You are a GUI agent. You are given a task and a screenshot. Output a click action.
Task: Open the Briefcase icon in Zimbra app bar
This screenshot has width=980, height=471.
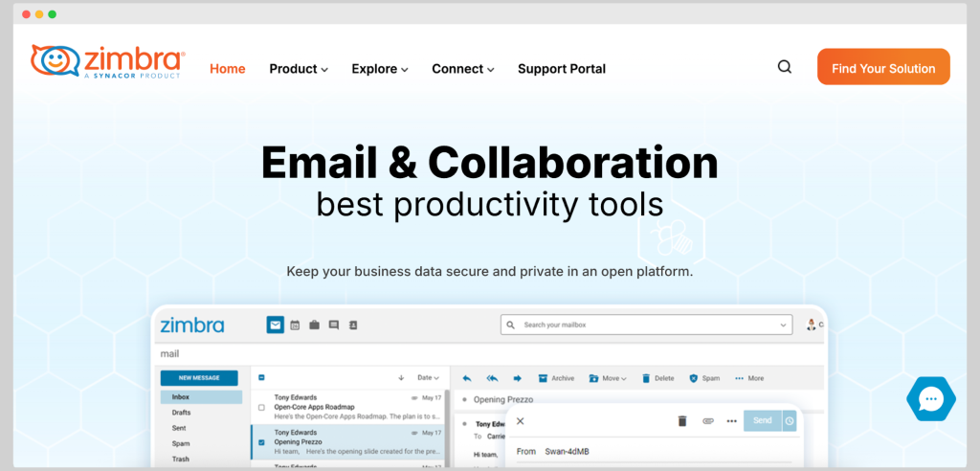click(x=314, y=325)
